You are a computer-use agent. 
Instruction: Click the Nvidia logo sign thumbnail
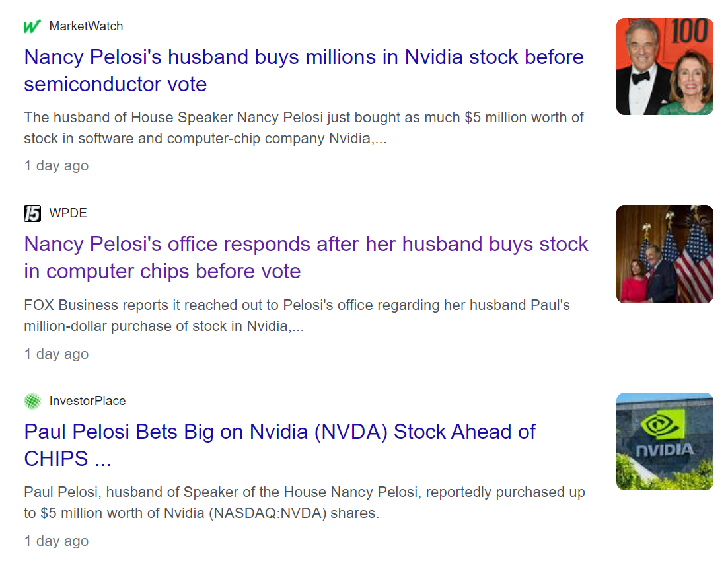click(665, 441)
